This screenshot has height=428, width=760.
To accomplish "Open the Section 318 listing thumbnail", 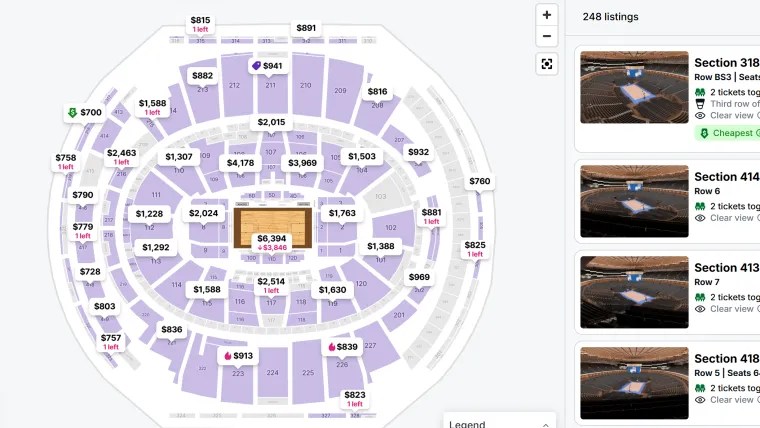I will [634, 87].
